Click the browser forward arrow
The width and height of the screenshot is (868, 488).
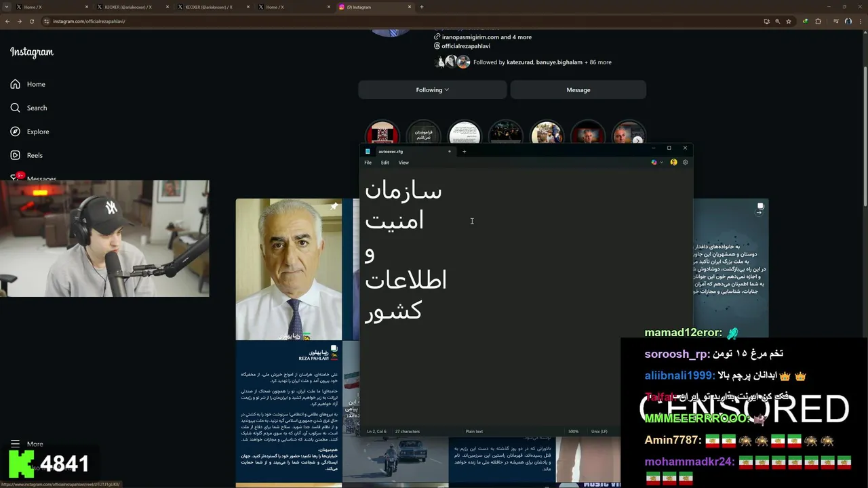(x=19, y=21)
